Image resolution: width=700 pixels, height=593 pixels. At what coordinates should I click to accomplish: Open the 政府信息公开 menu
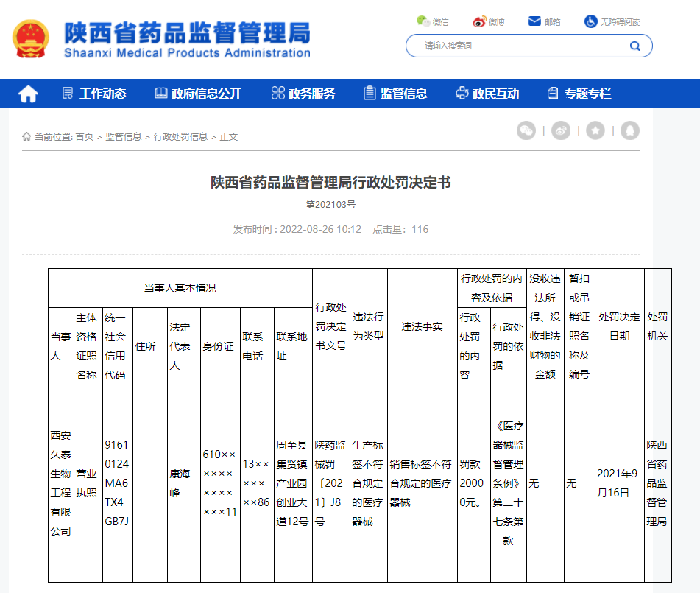(x=198, y=94)
